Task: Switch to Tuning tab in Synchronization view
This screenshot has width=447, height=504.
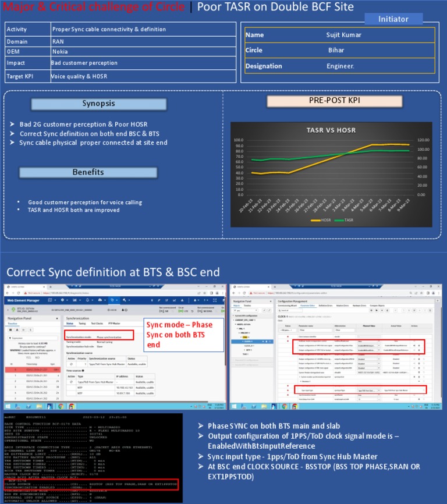Action: click(x=82, y=324)
